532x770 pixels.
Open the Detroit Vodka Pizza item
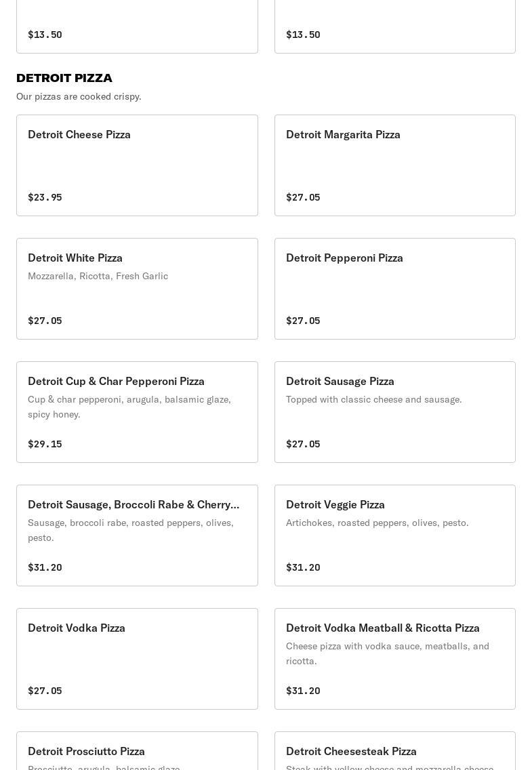(137, 659)
